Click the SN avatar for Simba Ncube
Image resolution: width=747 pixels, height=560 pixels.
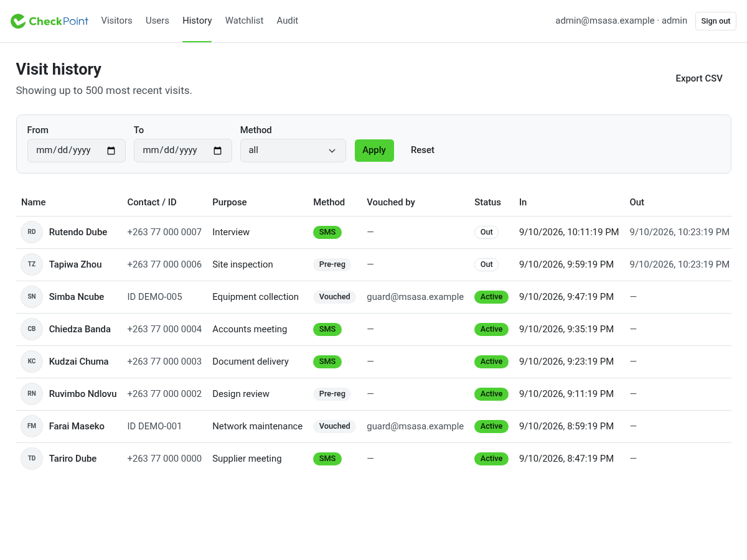pyautogui.click(x=32, y=297)
